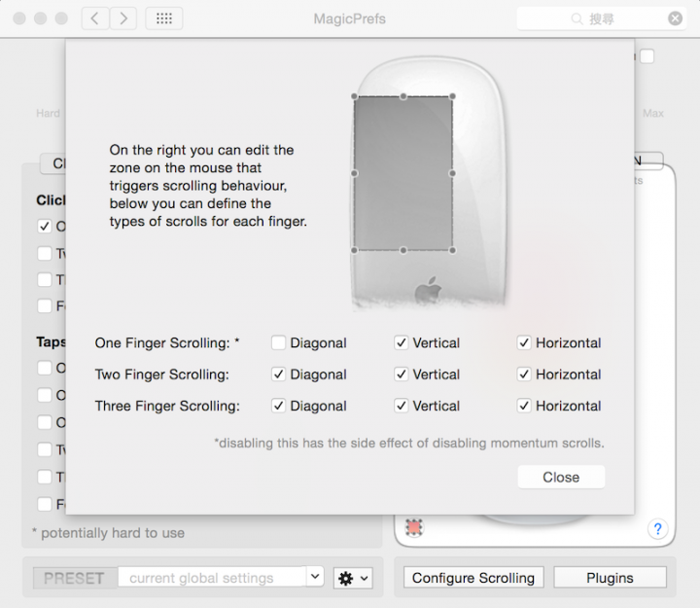Open the Plugins button

click(x=610, y=578)
